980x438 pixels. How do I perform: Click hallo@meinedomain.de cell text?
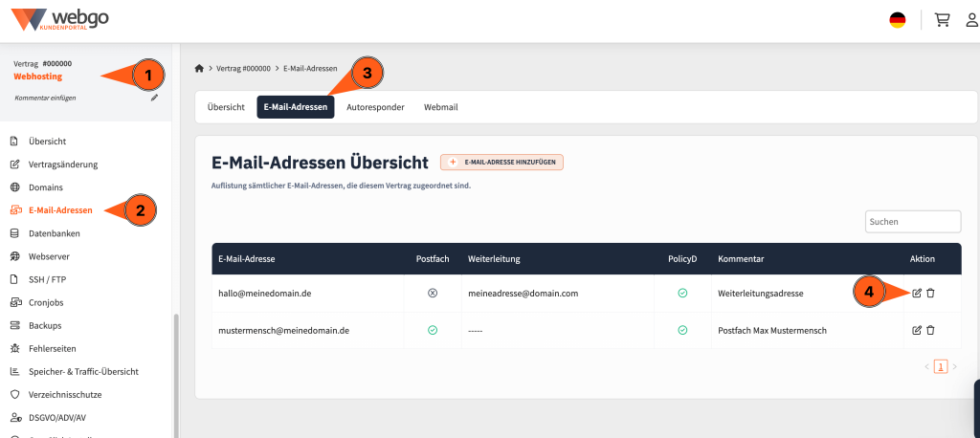pos(264,293)
